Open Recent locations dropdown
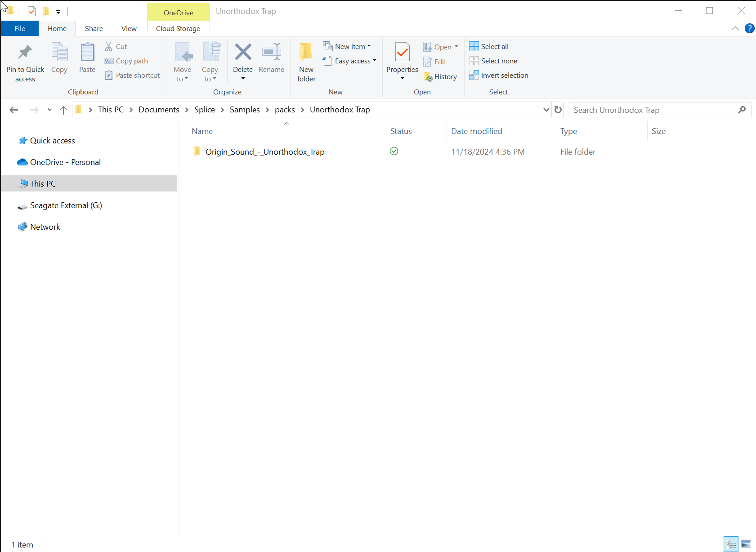The image size is (756, 552). [x=49, y=110]
